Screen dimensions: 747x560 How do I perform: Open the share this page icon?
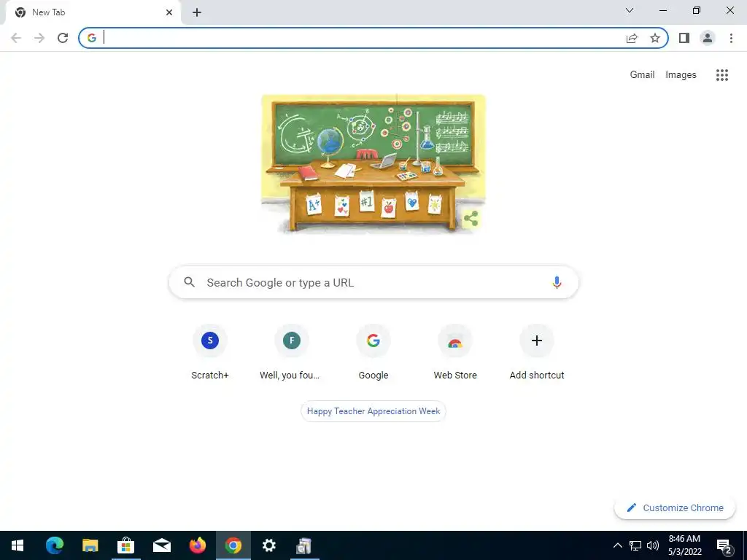click(632, 38)
